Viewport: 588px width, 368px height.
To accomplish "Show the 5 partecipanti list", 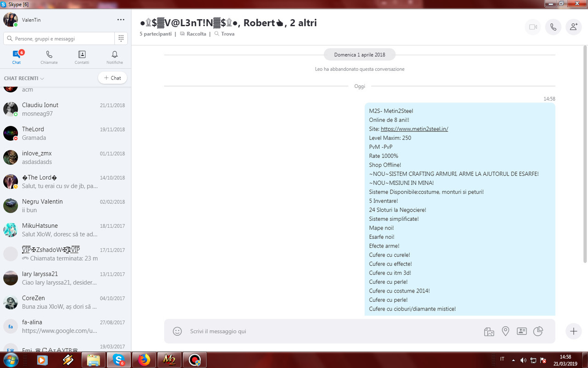I will pyautogui.click(x=156, y=34).
